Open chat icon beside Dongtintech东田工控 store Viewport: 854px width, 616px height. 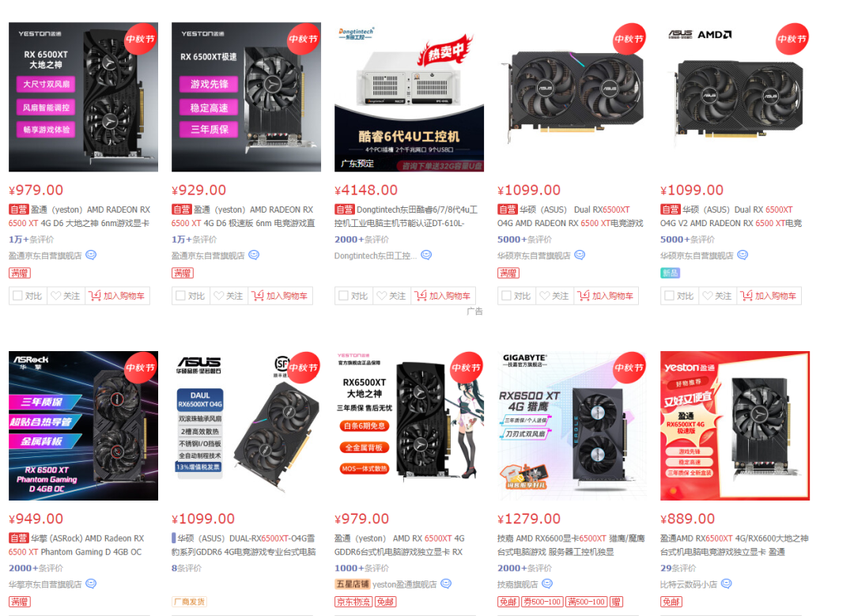pos(426,255)
